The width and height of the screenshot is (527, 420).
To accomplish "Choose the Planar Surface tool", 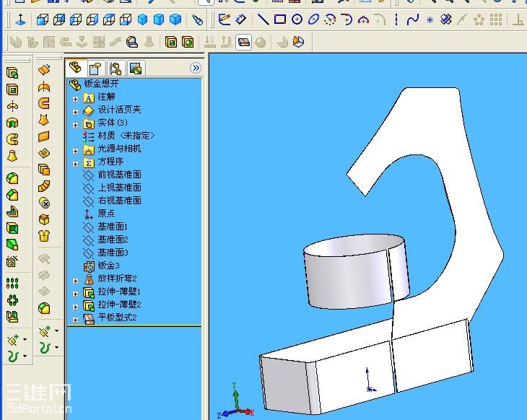I will [x=44, y=136].
